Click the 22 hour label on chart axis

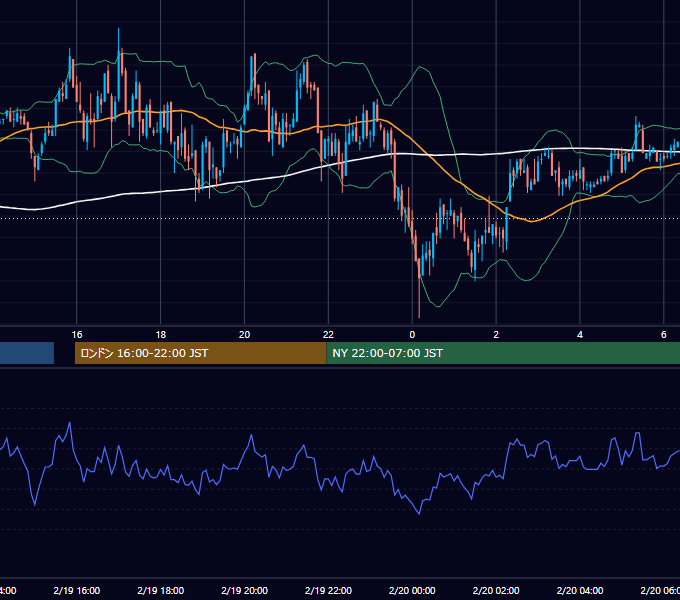click(328, 335)
